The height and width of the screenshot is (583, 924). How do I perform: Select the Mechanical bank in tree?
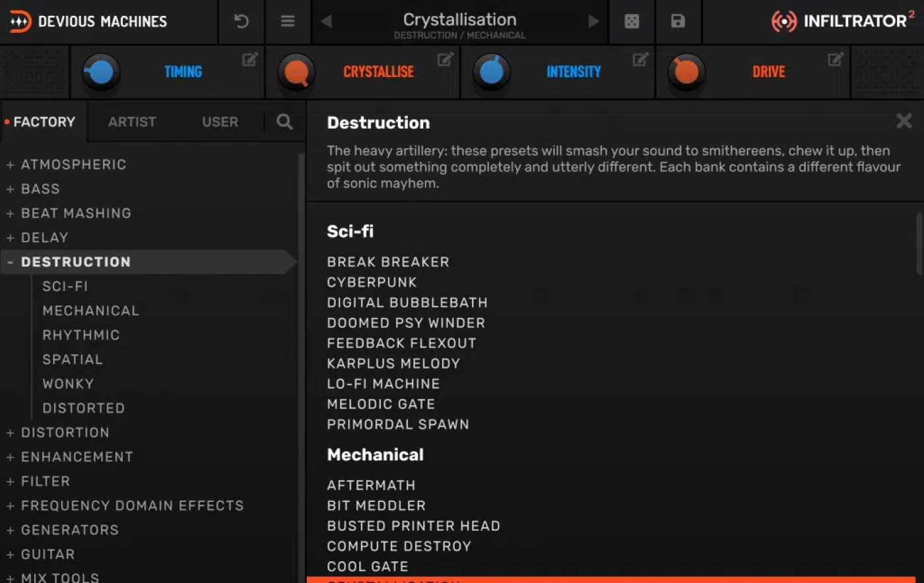click(90, 311)
